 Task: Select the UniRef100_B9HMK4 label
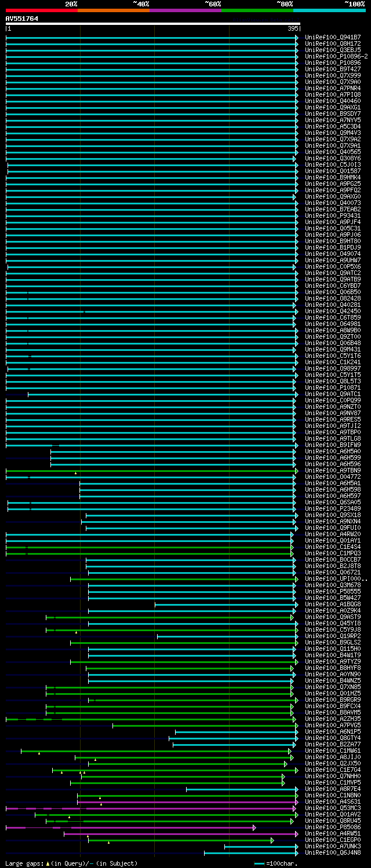(x=333, y=177)
